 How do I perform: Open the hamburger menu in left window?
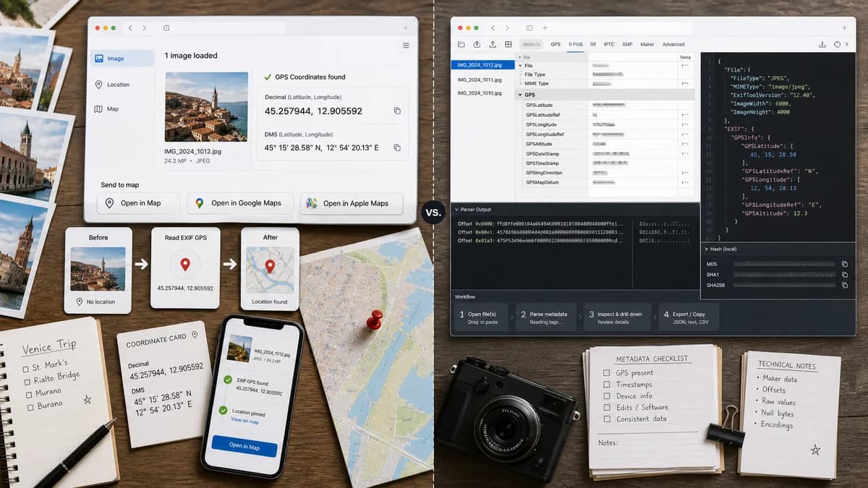(x=406, y=46)
